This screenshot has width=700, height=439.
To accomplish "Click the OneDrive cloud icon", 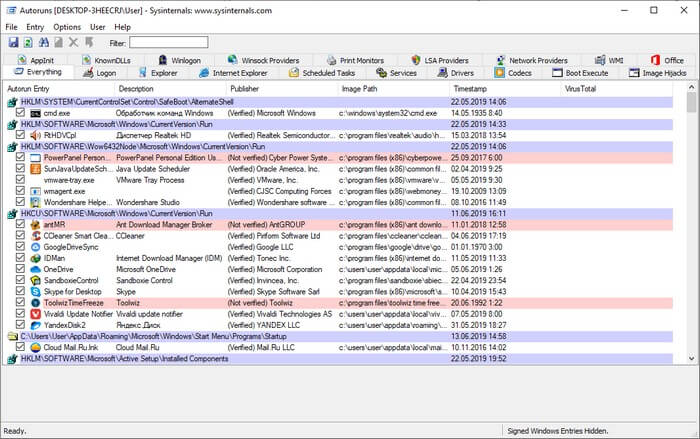I will pos(35,269).
